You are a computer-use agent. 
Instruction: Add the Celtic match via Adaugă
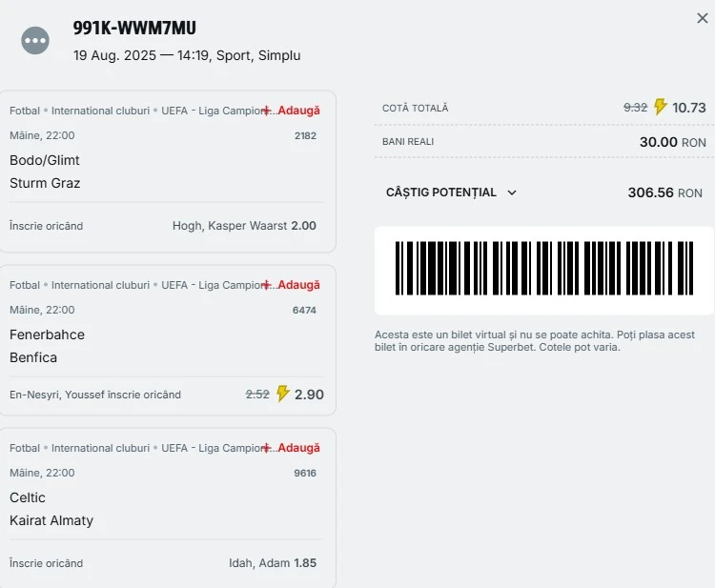(292, 449)
